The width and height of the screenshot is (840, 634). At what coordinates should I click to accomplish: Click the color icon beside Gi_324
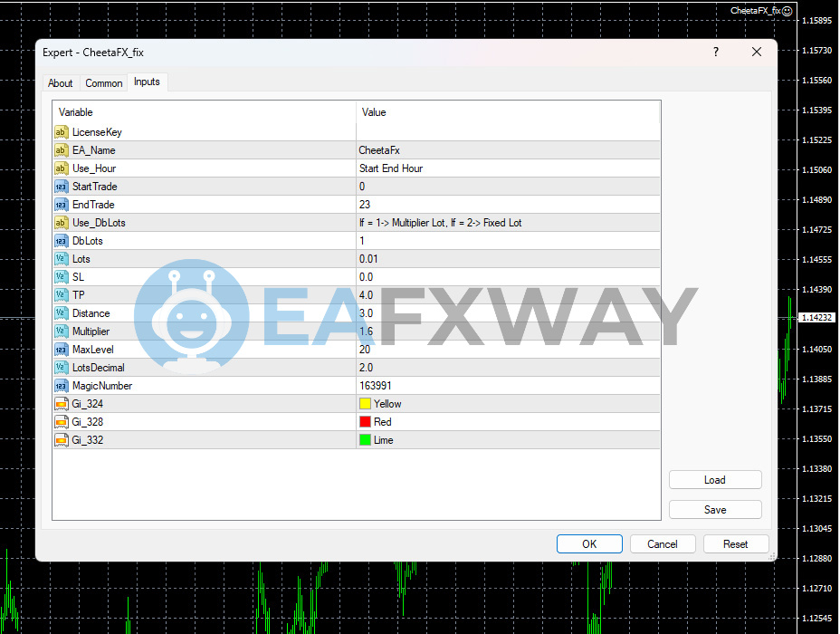coord(61,404)
